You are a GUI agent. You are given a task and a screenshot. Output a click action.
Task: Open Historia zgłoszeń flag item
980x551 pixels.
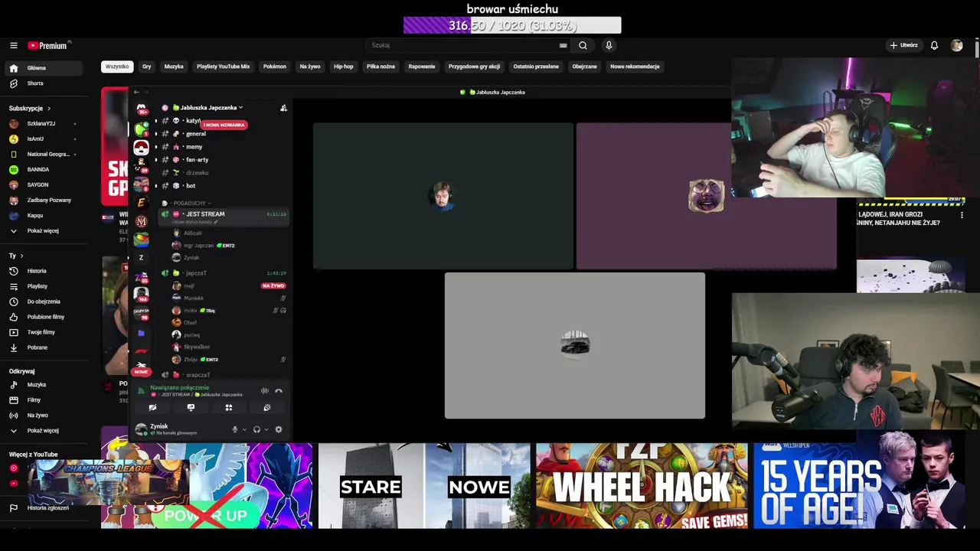point(43,507)
